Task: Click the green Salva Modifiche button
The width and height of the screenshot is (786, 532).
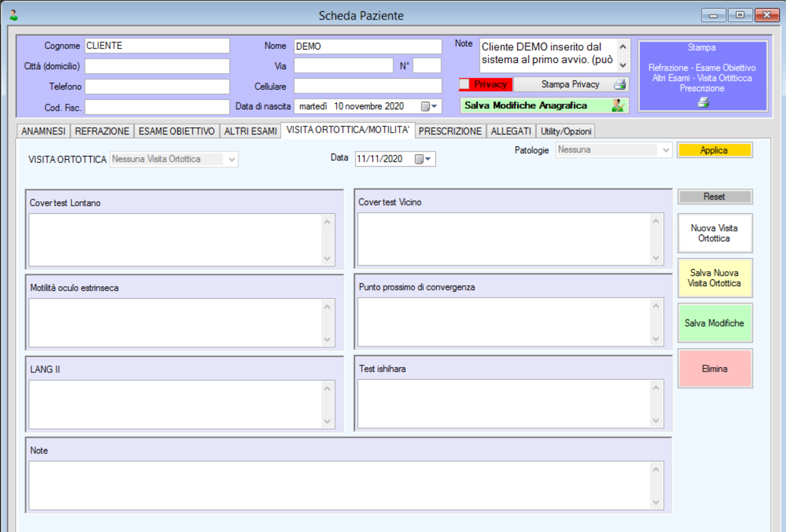Action: point(714,323)
